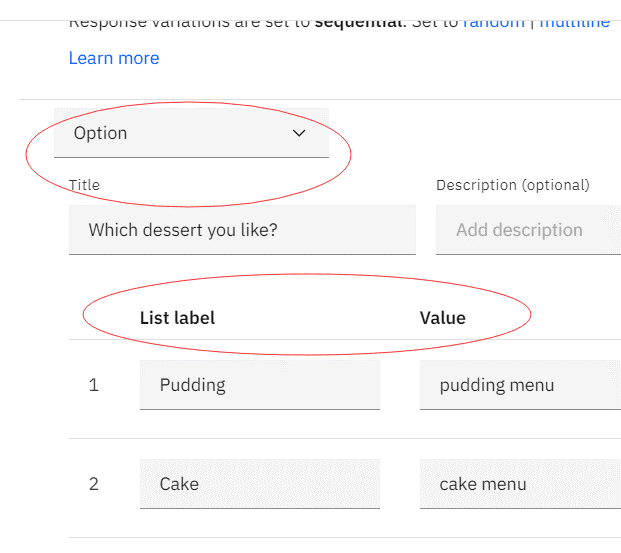Click the Value column header
621x553 pixels.
[x=442, y=318]
